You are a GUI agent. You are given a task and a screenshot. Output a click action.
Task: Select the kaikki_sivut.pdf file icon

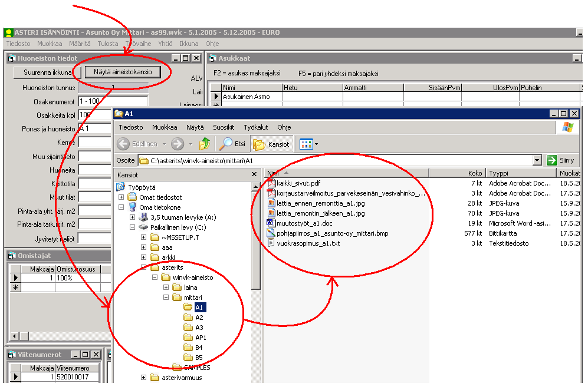(271, 183)
